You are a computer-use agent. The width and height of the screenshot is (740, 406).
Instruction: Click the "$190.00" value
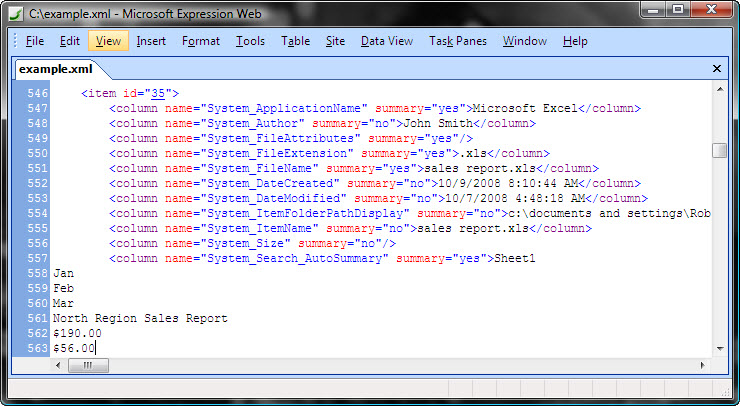coord(77,333)
